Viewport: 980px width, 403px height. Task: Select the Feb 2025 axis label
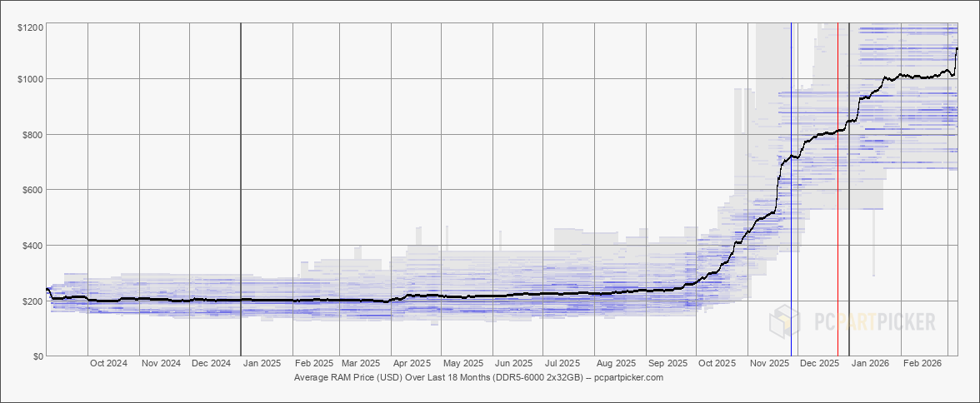(x=313, y=363)
